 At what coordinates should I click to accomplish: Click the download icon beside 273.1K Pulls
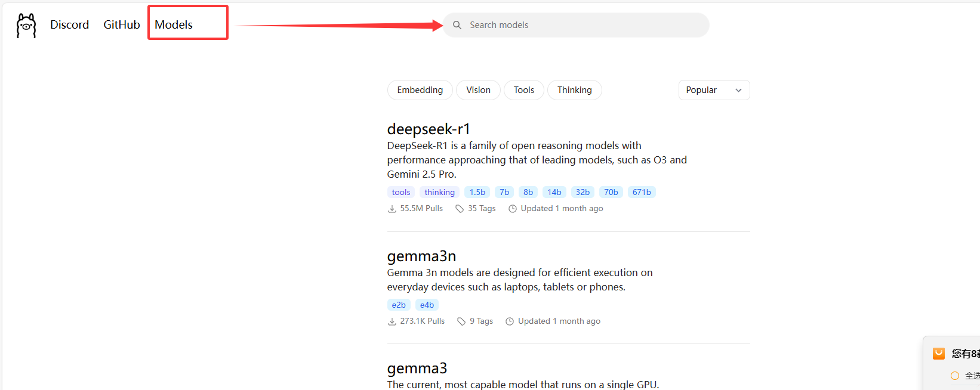click(x=392, y=321)
